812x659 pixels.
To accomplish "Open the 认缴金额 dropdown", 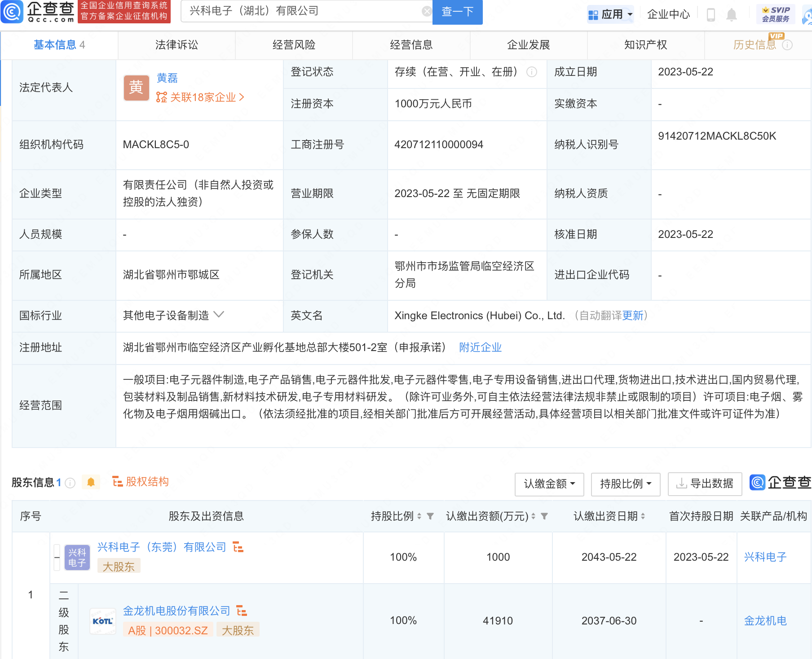I will [x=549, y=484].
